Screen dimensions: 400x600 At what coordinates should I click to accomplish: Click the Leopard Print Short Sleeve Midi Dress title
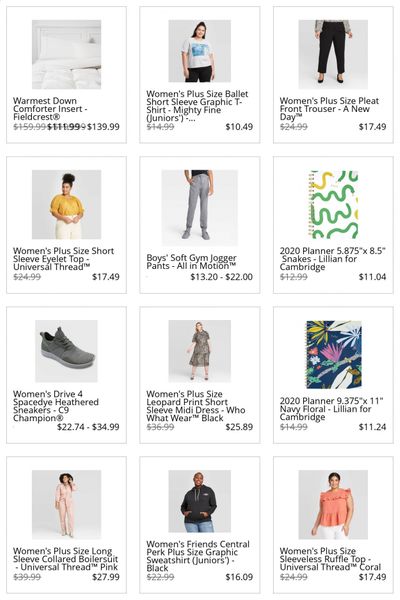pos(196,406)
